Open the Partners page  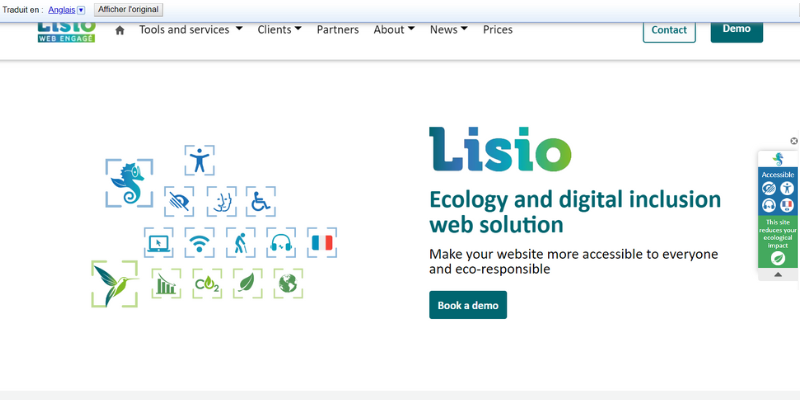(338, 30)
